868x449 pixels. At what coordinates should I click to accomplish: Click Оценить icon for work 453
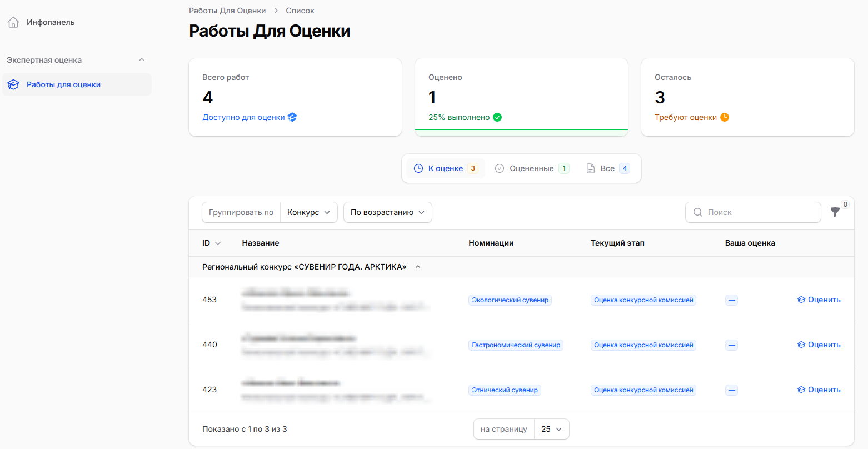click(x=801, y=300)
